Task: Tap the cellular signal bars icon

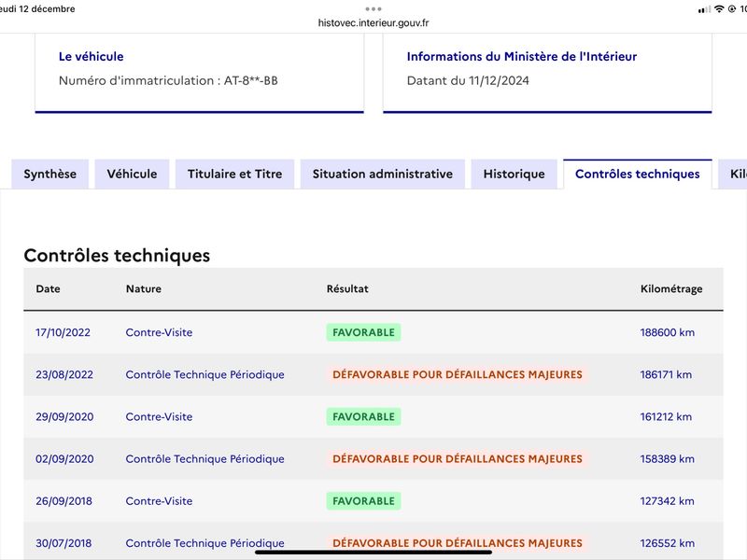Action: 704,9
